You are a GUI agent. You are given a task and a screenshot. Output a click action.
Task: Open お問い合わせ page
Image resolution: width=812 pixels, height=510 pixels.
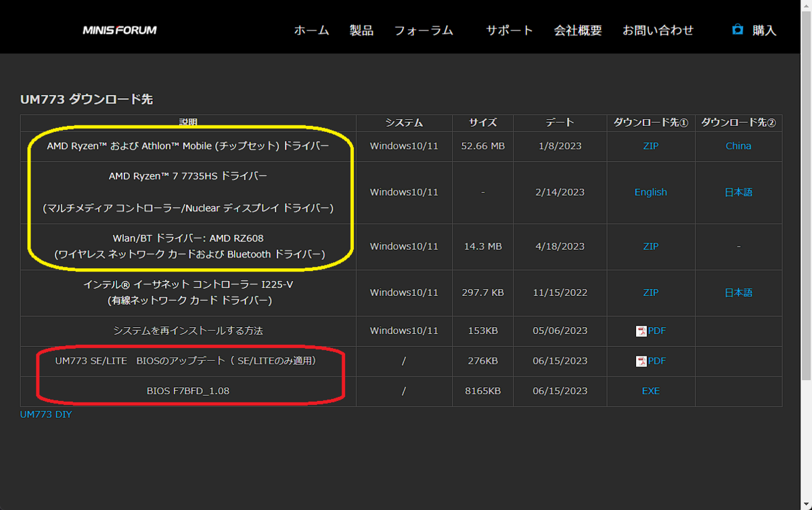click(658, 30)
